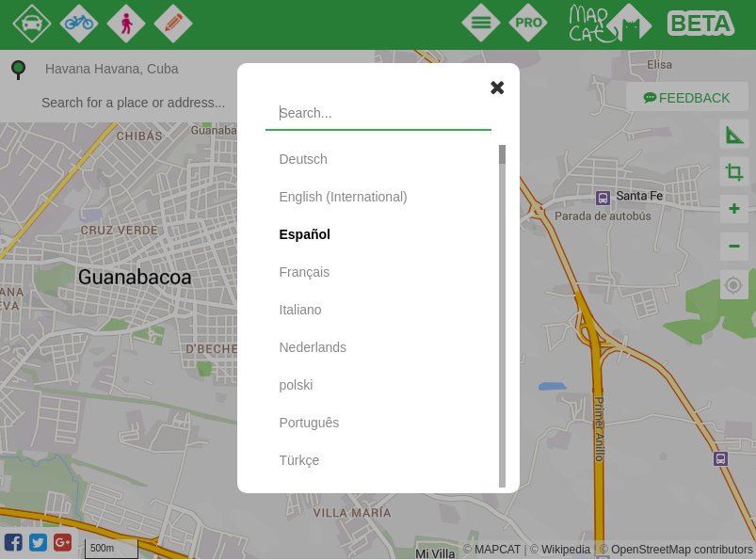Activate the distance measure ruler tool

(734, 135)
